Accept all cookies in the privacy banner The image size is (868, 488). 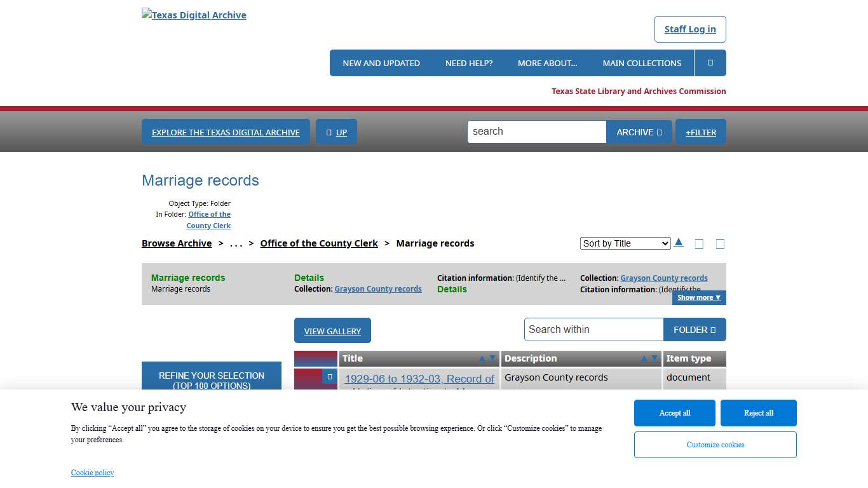click(674, 412)
